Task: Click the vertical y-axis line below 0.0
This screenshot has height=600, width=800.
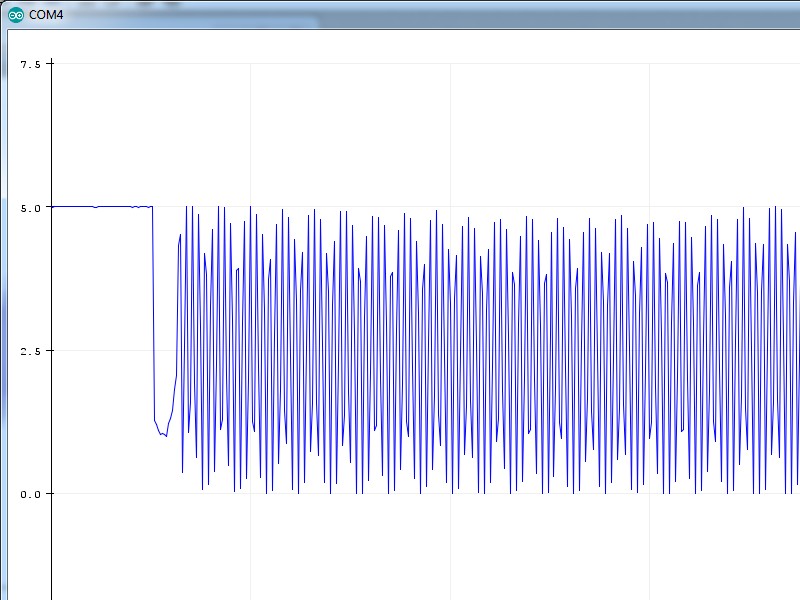Action: pos(51,550)
